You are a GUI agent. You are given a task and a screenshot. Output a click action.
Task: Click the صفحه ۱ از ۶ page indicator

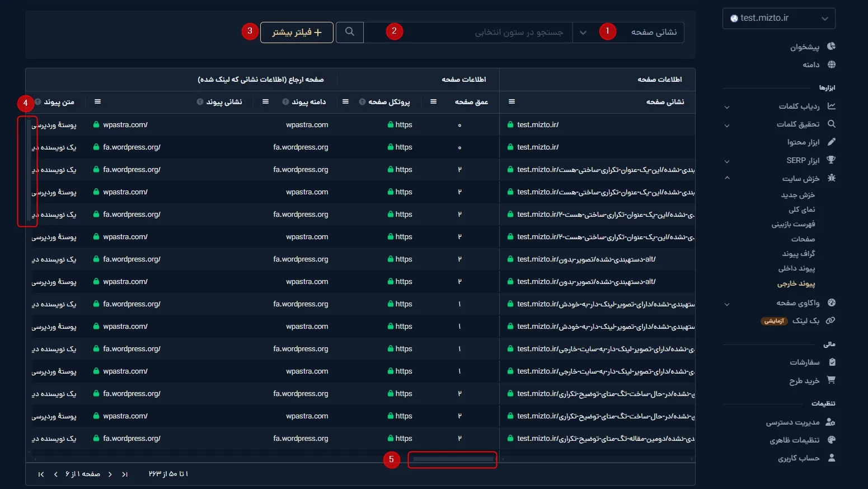83,474
